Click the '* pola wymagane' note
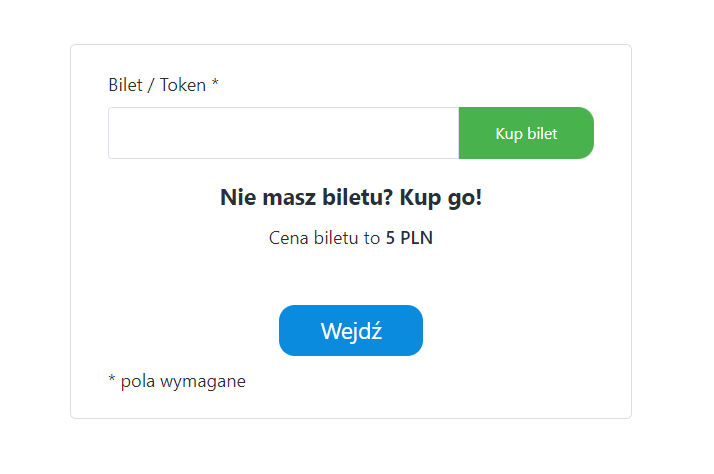 tap(177, 381)
